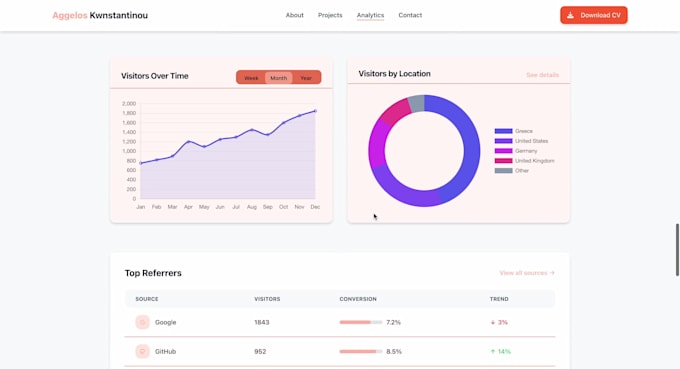
Task: Click the CONVERSION column header
Action: point(358,299)
